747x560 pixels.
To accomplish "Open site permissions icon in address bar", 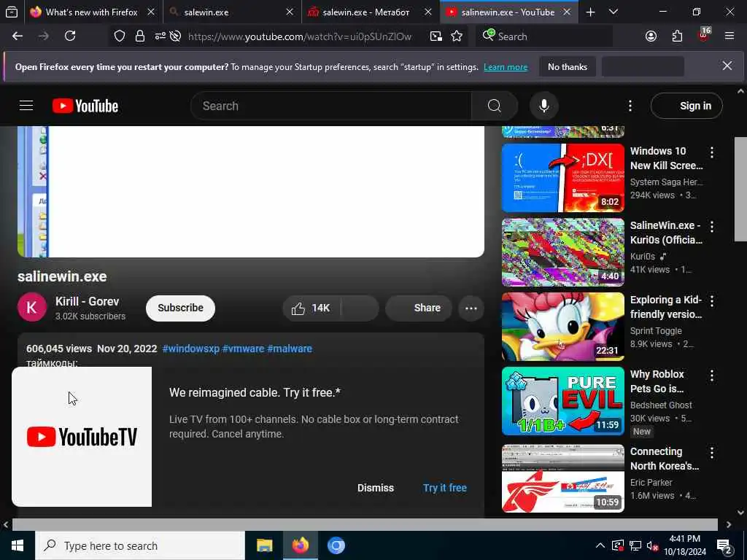I will [160, 36].
